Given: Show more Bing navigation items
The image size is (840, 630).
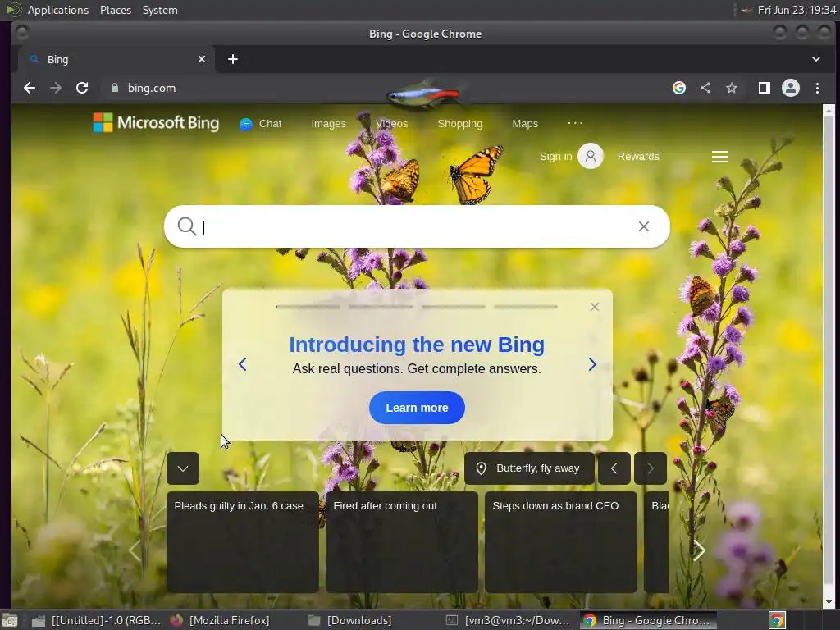Looking at the screenshot, I should click(575, 123).
